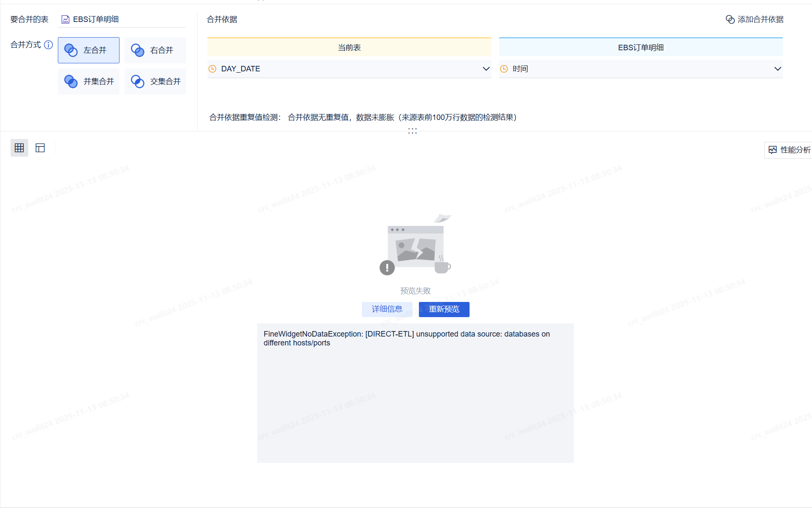812x508 pixels.
Task: Click the 详细信息 button
Action: 387,309
